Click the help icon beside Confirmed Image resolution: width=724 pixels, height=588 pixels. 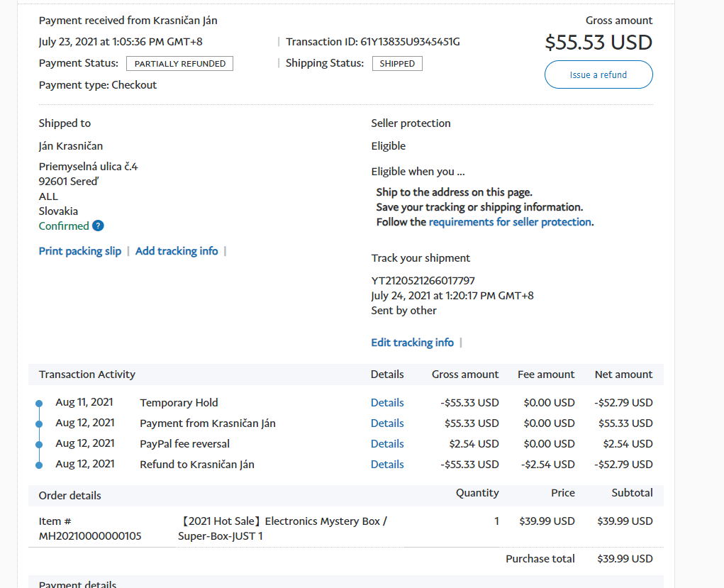coord(98,226)
